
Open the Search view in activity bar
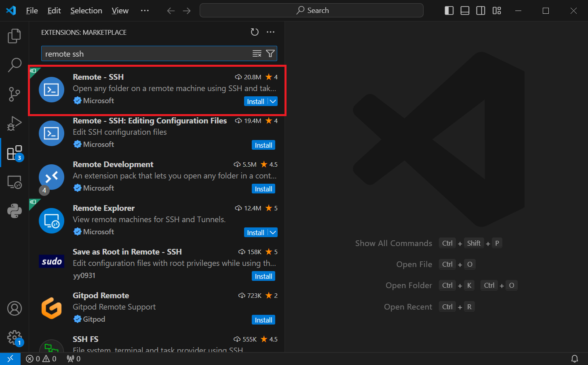(14, 65)
